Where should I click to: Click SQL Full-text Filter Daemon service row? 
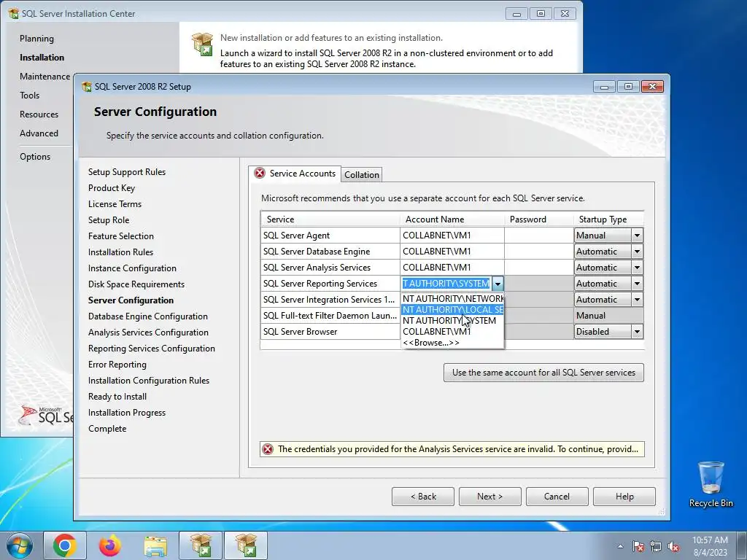point(330,315)
